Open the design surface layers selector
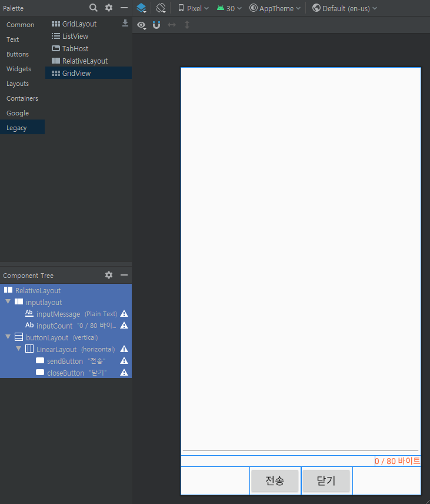The height and width of the screenshot is (504, 430). 141,8
